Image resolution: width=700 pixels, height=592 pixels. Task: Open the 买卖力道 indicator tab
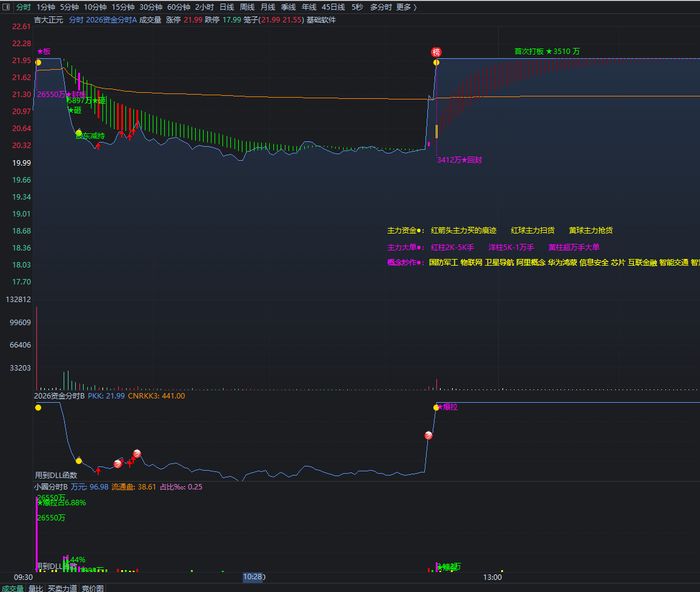pos(62,588)
